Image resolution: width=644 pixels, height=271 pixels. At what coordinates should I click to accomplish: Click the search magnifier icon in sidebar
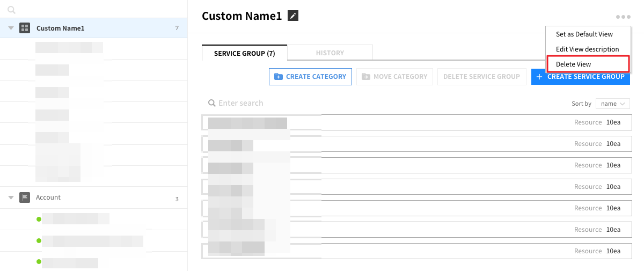point(12,10)
